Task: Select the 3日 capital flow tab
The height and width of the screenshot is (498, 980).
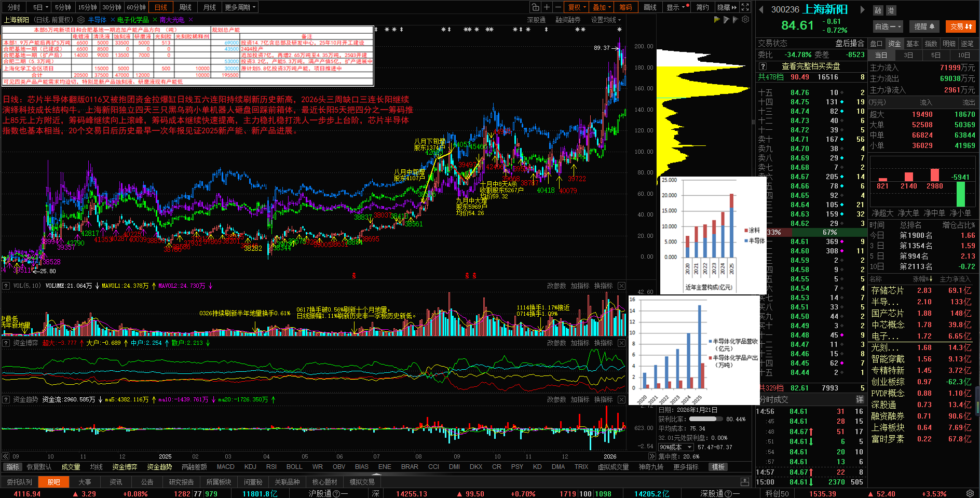Action: (908, 55)
